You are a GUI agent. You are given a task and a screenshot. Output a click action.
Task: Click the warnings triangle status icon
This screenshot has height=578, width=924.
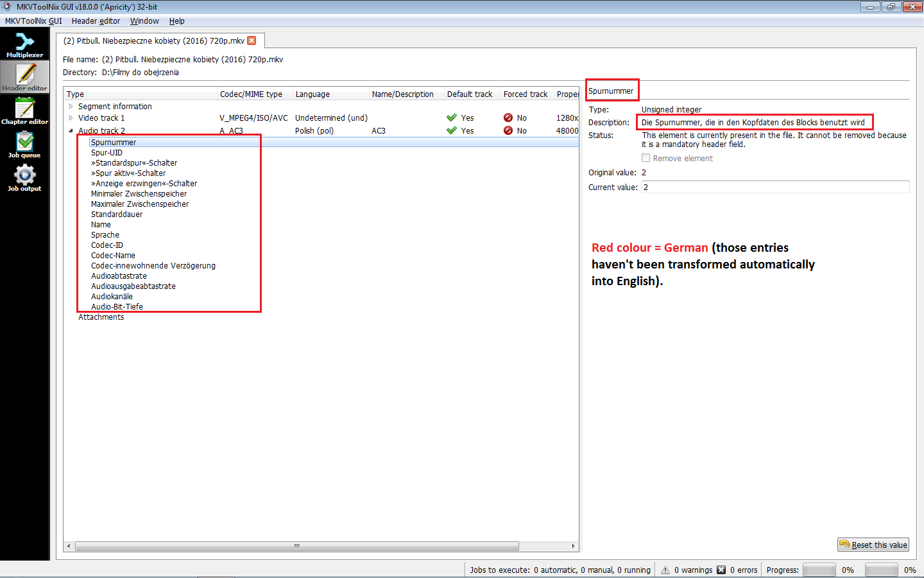click(x=665, y=570)
